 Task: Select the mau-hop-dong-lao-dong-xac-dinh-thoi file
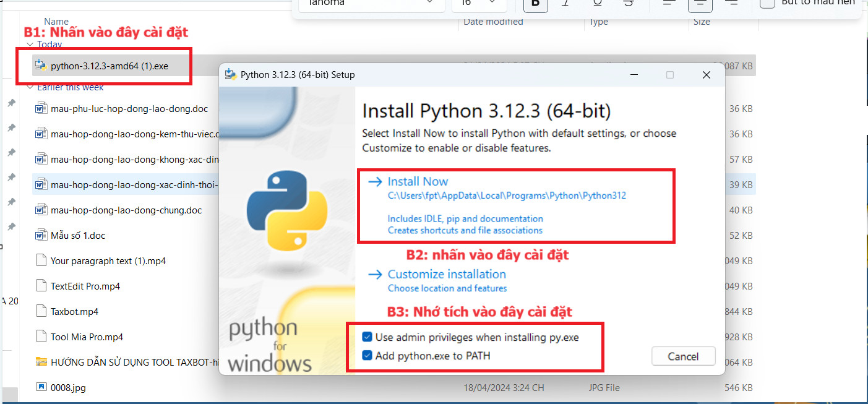pyautogui.click(x=135, y=184)
